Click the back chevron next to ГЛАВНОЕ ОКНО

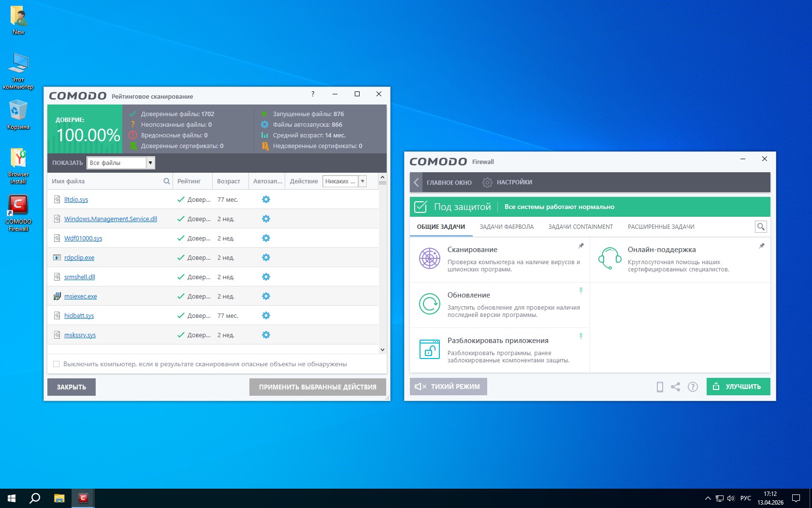(416, 182)
